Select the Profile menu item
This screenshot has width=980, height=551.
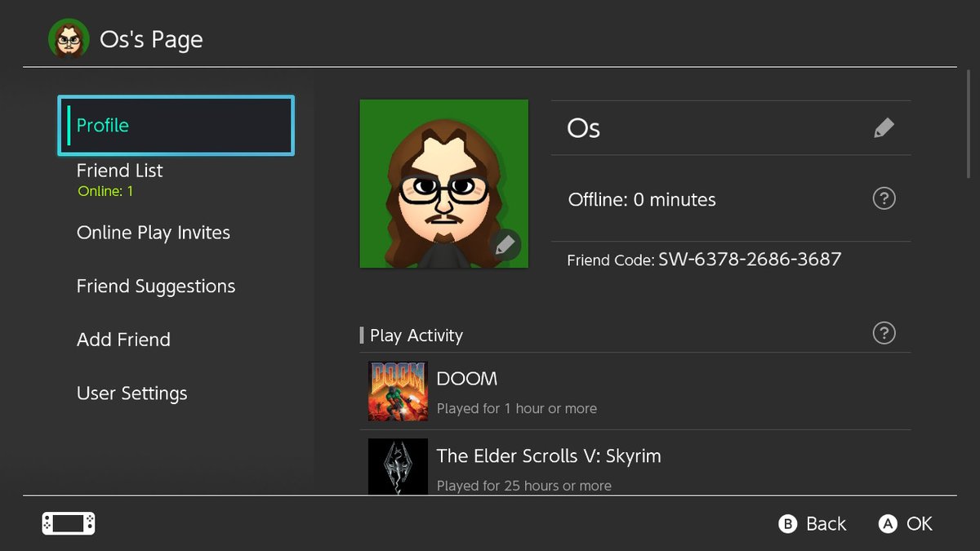pyautogui.click(x=176, y=125)
